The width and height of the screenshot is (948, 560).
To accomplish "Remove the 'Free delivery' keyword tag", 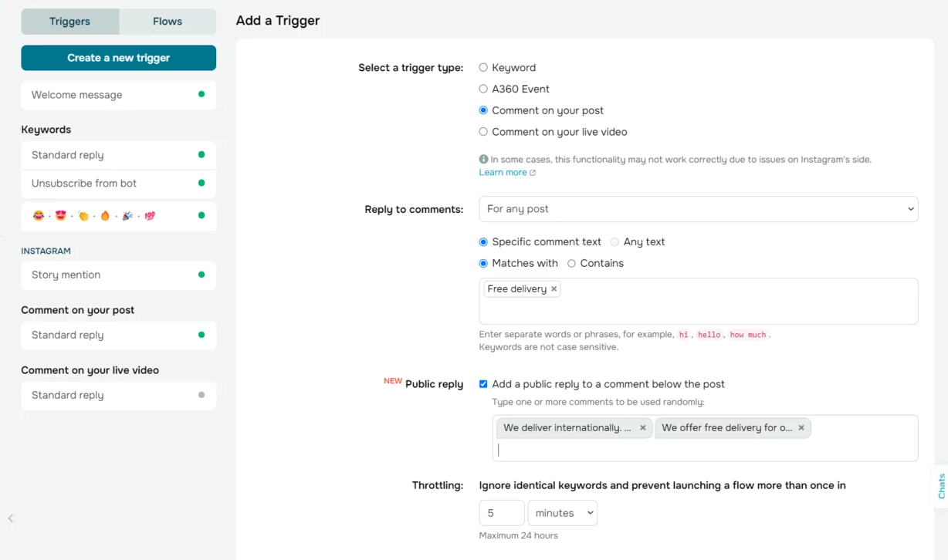I will point(554,289).
